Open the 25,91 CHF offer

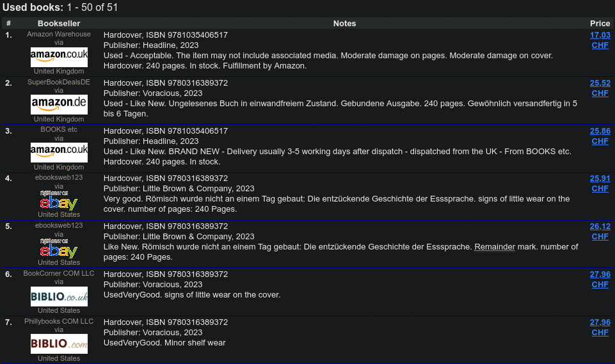pyautogui.click(x=600, y=184)
